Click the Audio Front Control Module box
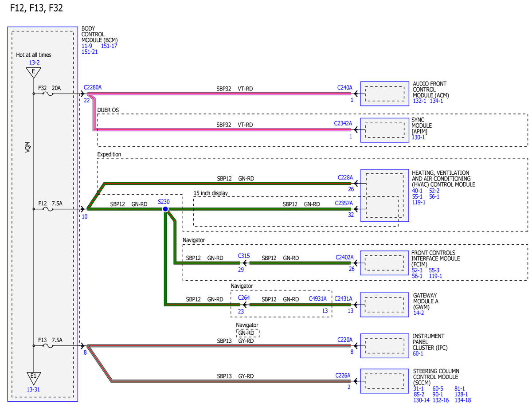 [384, 94]
